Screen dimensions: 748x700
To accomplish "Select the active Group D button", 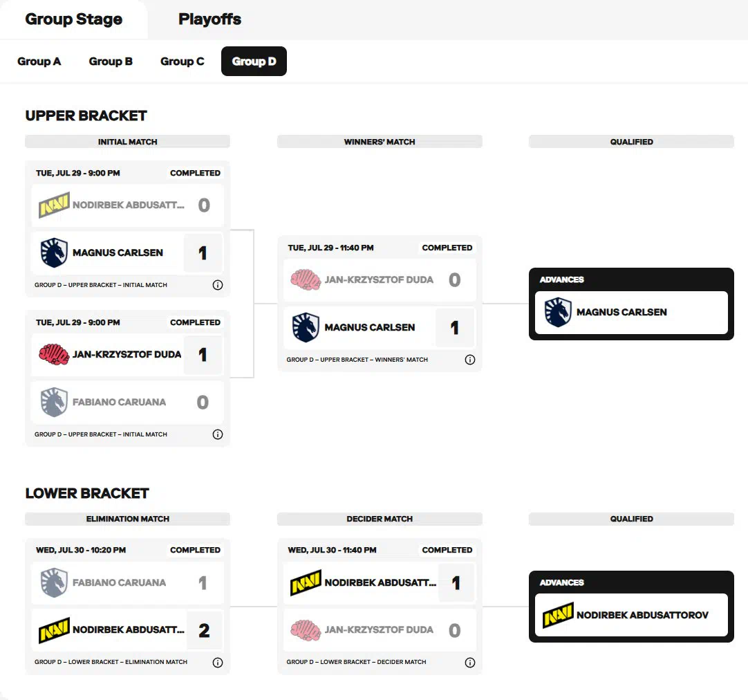I will [x=254, y=61].
